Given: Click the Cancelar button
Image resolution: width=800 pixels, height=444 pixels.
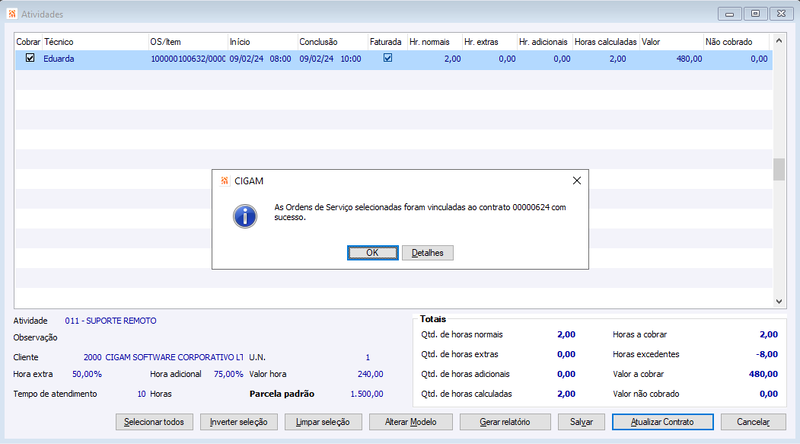Looking at the screenshot, I should tap(753, 422).
